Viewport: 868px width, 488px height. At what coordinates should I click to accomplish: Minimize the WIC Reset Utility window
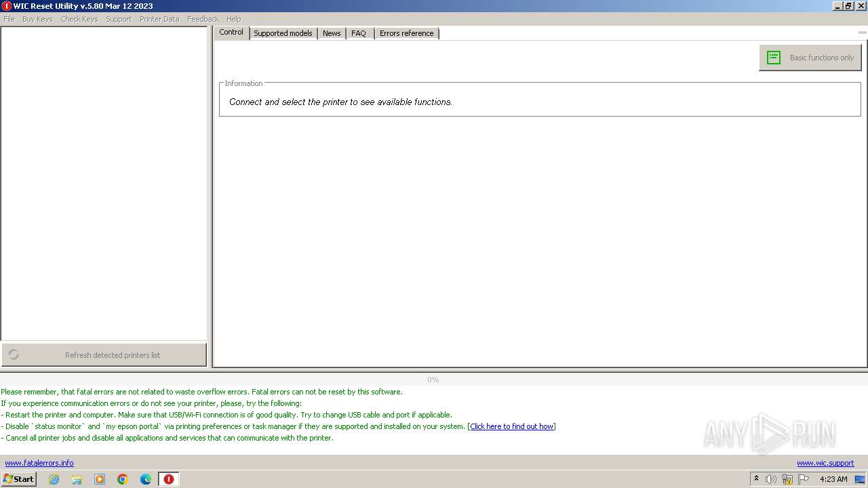coord(837,6)
